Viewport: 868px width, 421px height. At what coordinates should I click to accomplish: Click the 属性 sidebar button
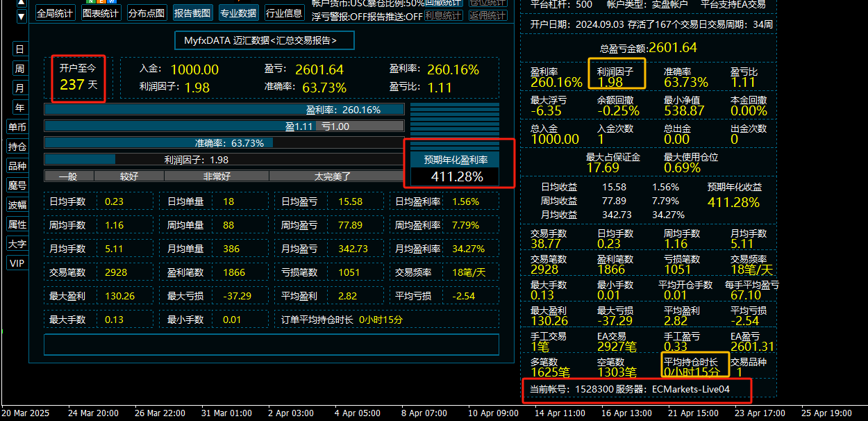tap(17, 224)
